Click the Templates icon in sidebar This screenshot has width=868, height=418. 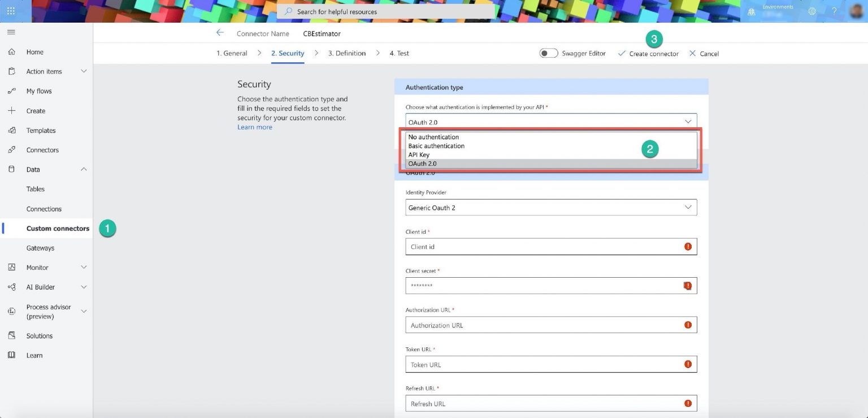11,131
